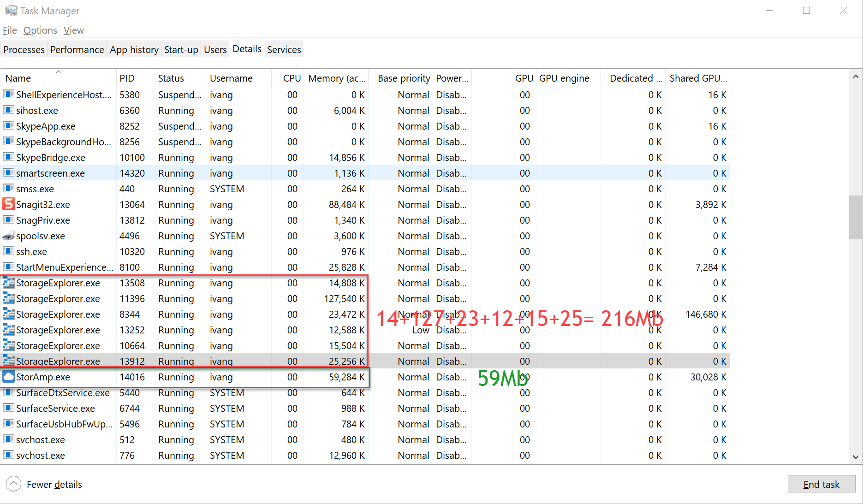The image size is (863, 504).
Task: Click memory value 88,484 K
Action: pyautogui.click(x=346, y=204)
